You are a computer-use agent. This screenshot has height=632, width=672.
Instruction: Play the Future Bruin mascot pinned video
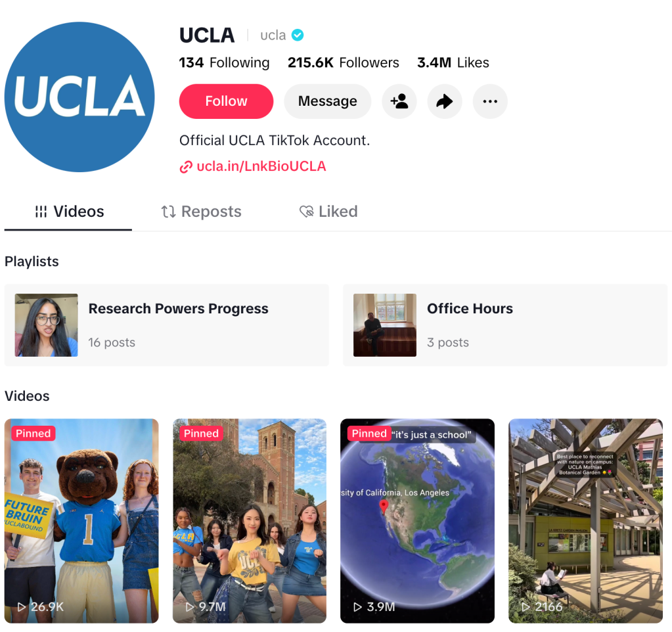point(81,520)
